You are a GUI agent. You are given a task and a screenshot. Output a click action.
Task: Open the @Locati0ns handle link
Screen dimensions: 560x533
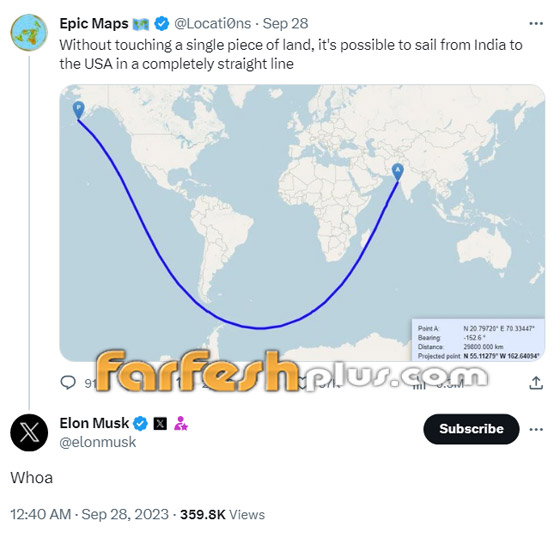212,24
